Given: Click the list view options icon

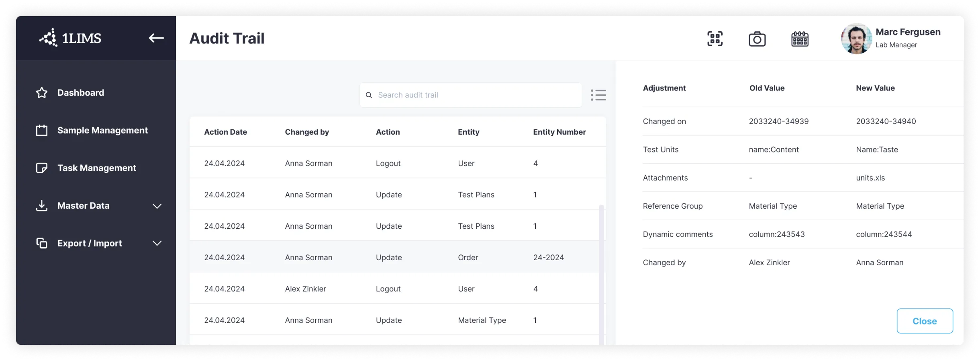Looking at the screenshot, I should (598, 95).
